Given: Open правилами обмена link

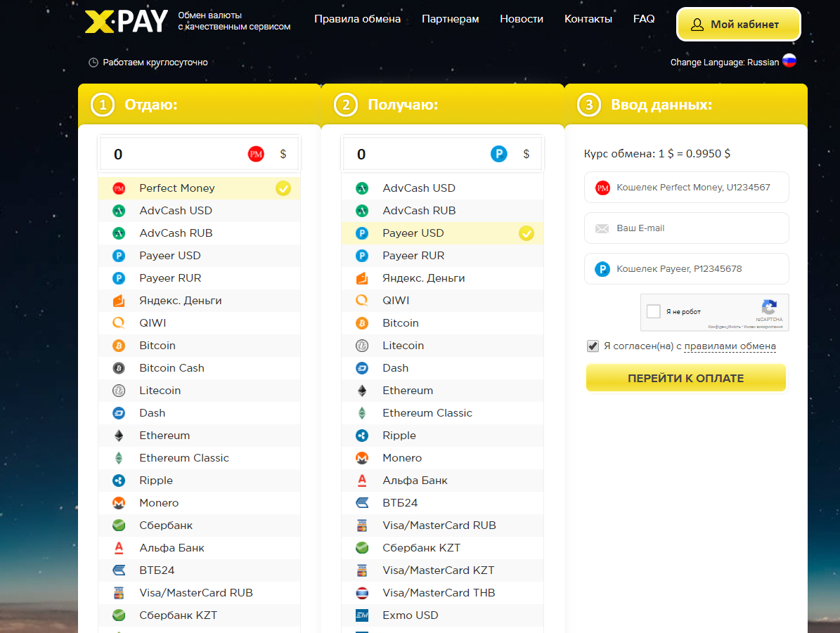Looking at the screenshot, I should (x=730, y=346).
